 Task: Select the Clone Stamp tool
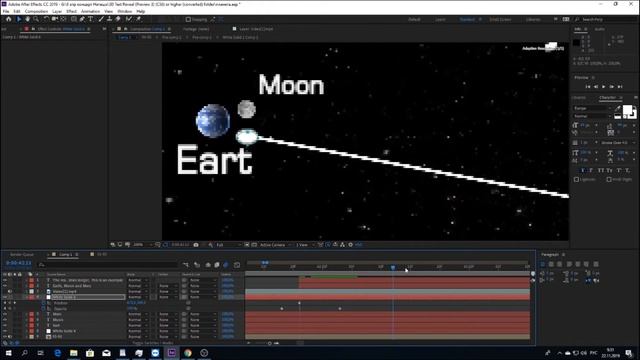click(109, 19)
